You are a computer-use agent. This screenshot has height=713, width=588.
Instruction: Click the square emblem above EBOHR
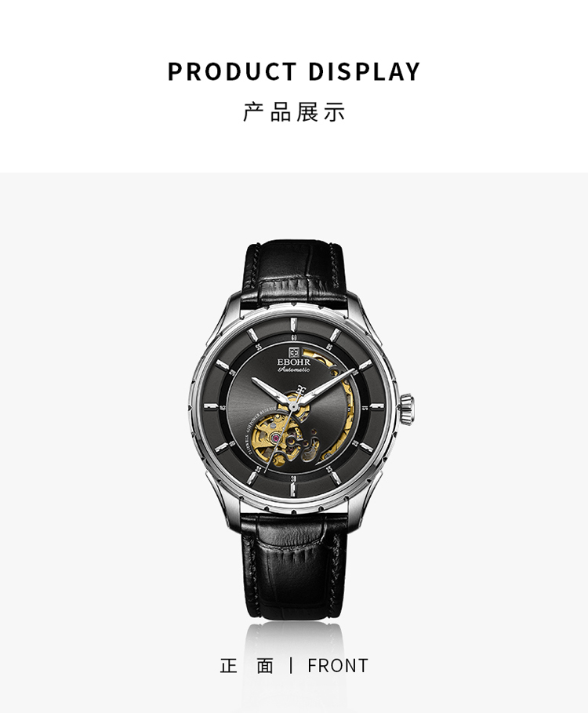293,351
